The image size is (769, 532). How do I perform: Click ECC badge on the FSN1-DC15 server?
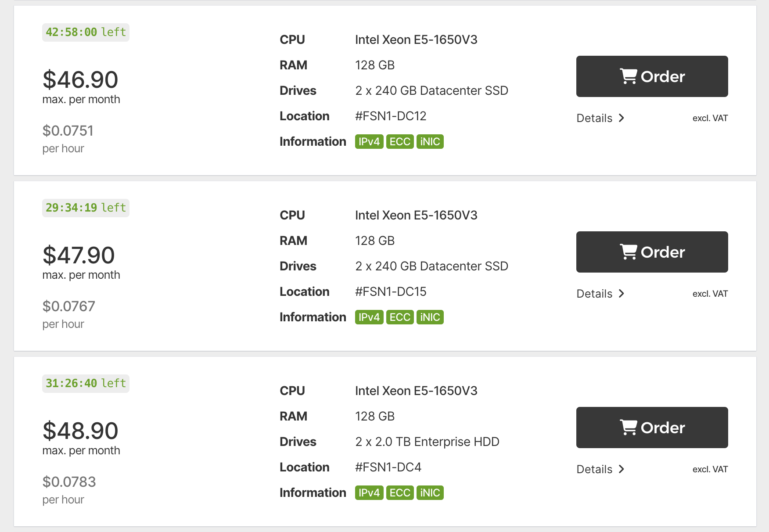point(400,317)
